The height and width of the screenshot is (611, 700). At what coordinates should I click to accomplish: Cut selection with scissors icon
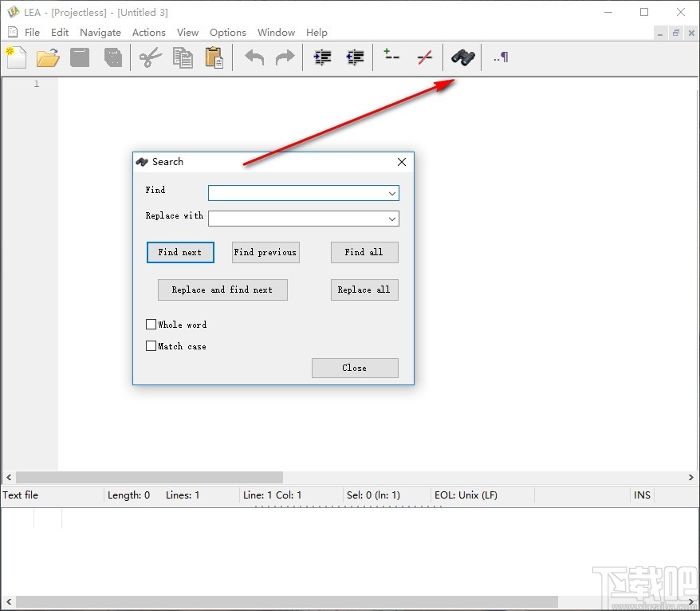click(x=151, y=57)
